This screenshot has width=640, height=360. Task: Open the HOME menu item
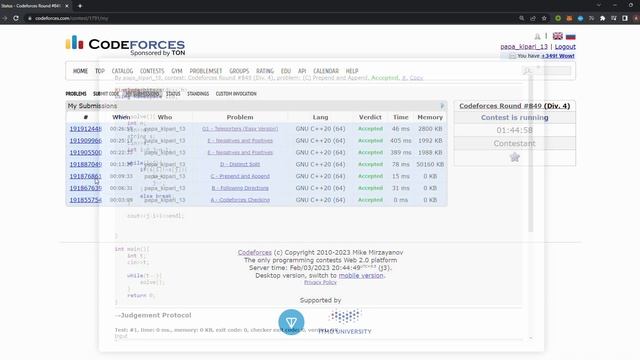click(80, 71)
